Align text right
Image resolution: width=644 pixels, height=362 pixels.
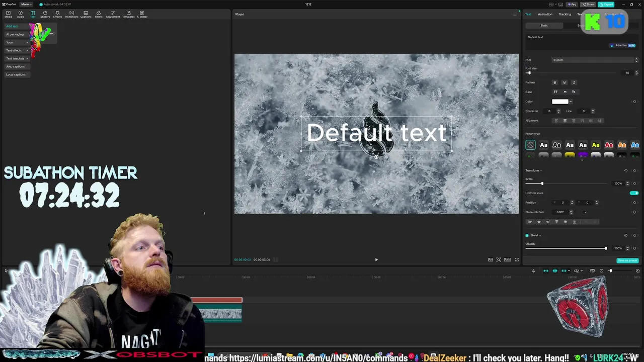coord(573,121)
